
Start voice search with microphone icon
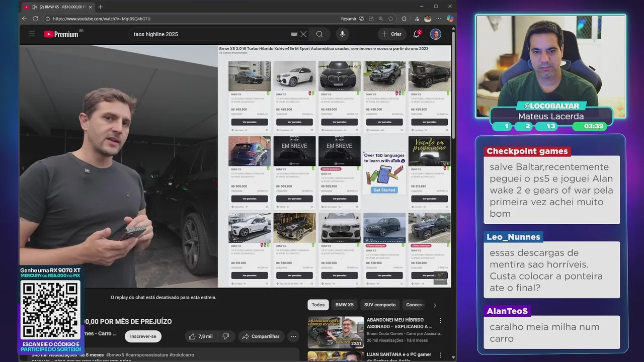pyautogui.click(x=342, y=34)
